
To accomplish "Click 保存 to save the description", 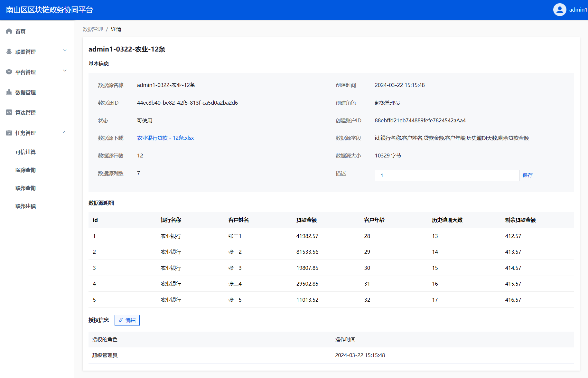I will point(527,175).
